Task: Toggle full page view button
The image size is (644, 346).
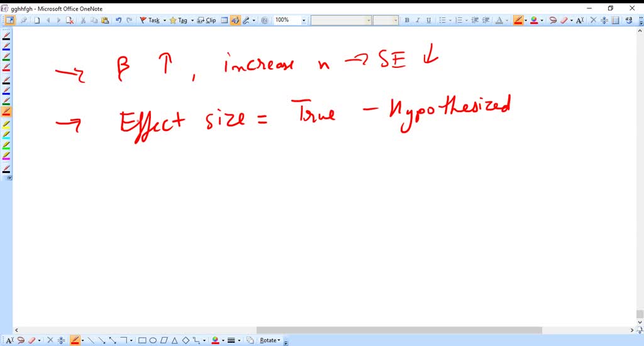Action: pyautogui.click(x=9, y=20)
